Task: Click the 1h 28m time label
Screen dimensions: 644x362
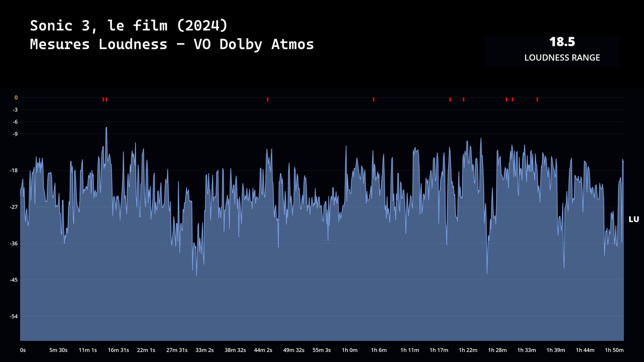Action: [x=497, y=350]
